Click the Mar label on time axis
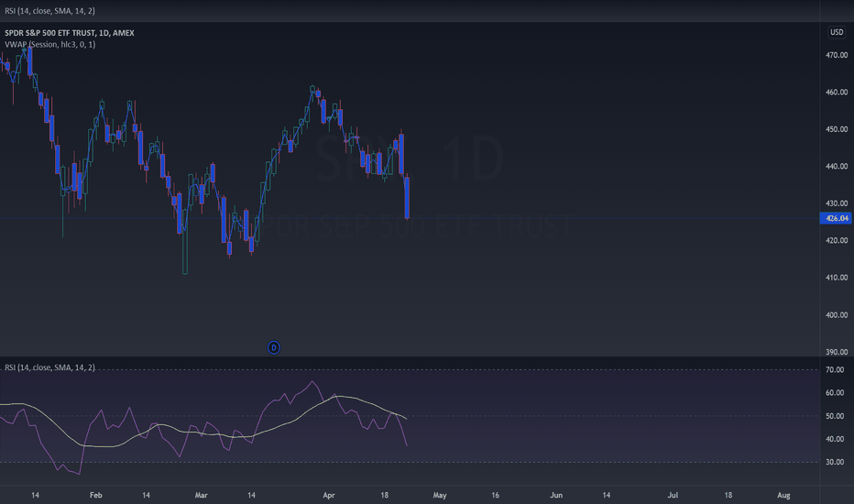This screenshot has height=504, width=854. [x=201, y=495]
